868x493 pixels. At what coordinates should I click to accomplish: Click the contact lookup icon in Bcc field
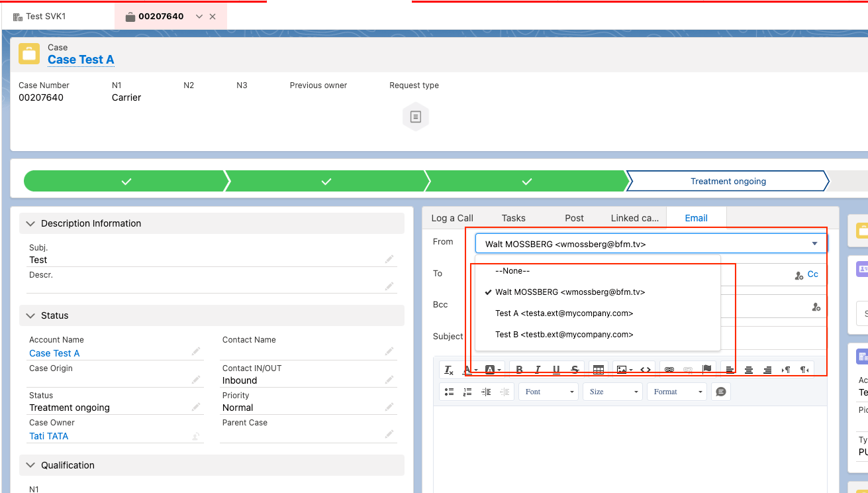(x=816, y=307)
